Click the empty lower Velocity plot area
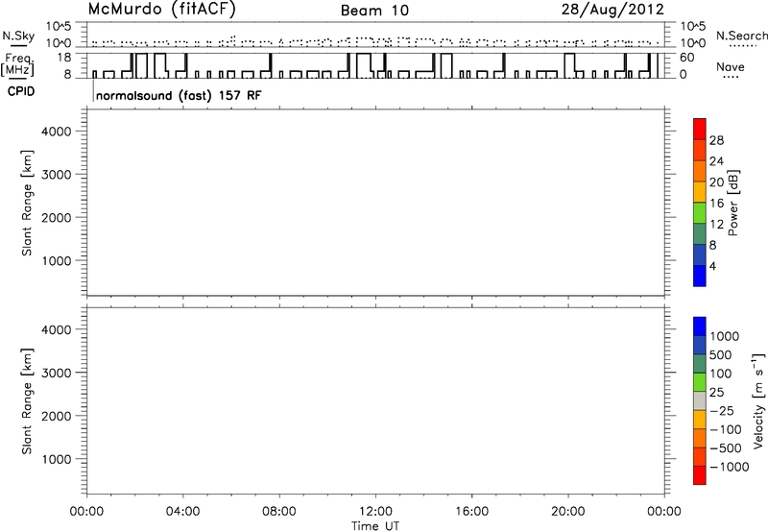The width and height of the screenshot is (768, 532). pyautogui.click(x=375, y=401)
